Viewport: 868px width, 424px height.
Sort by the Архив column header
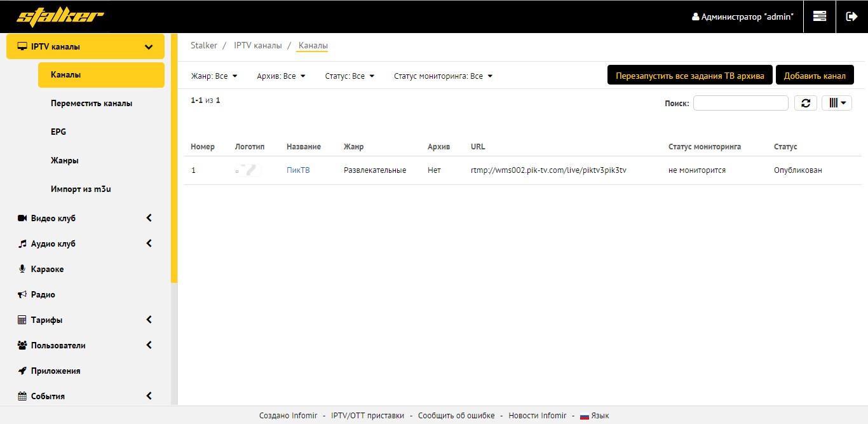coord(439,147)
